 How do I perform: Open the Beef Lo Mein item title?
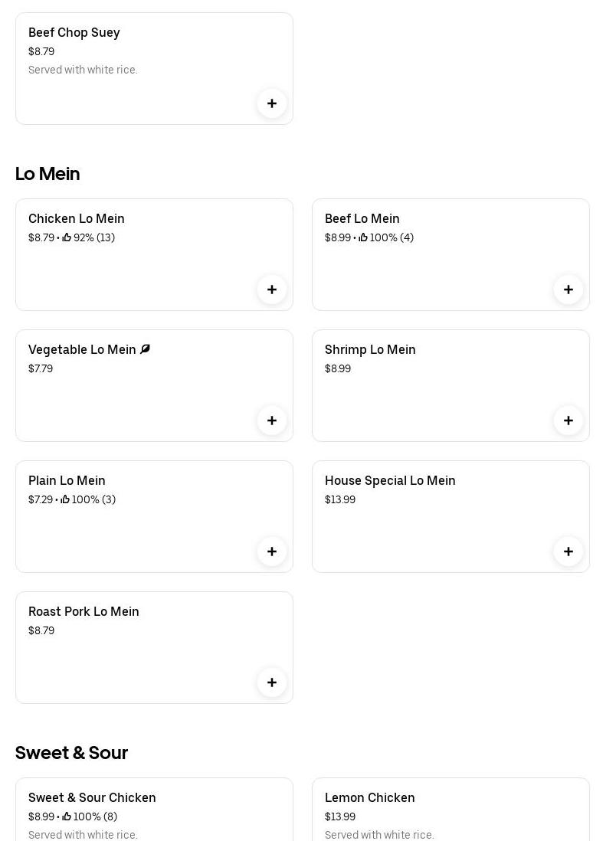[362, 219]
